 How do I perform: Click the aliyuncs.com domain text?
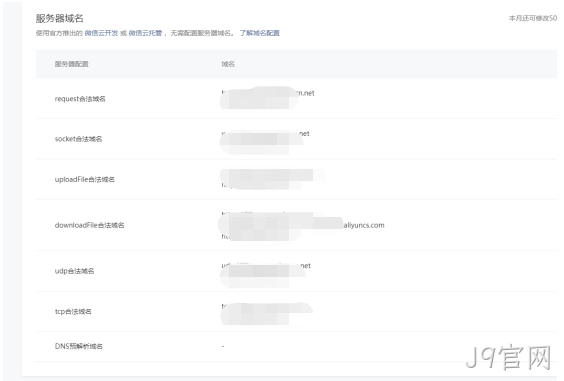(x=364, y=225)
